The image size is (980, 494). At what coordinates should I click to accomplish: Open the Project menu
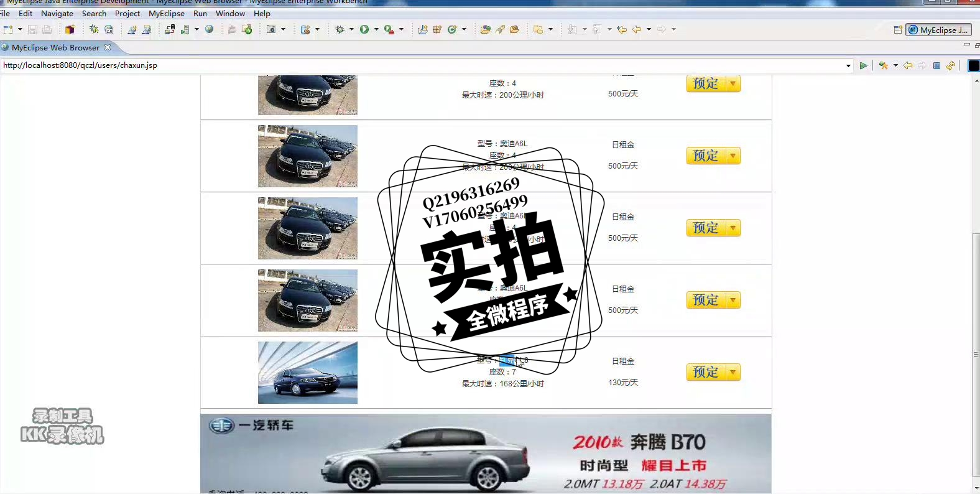point(127,13)
